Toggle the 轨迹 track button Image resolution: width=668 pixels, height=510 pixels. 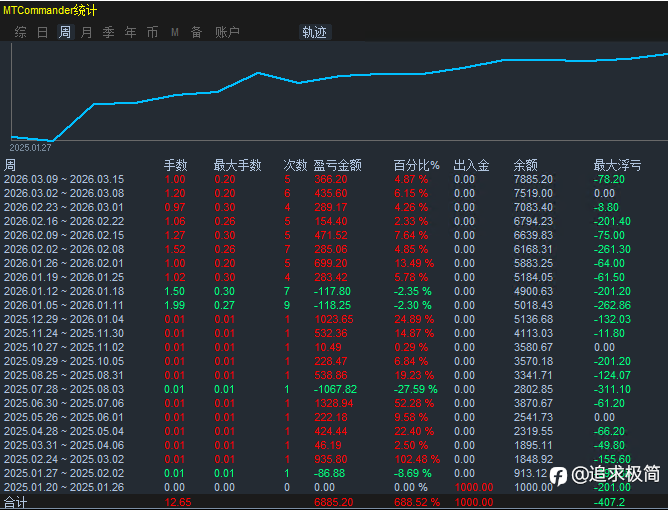click(x=314, y=32)
